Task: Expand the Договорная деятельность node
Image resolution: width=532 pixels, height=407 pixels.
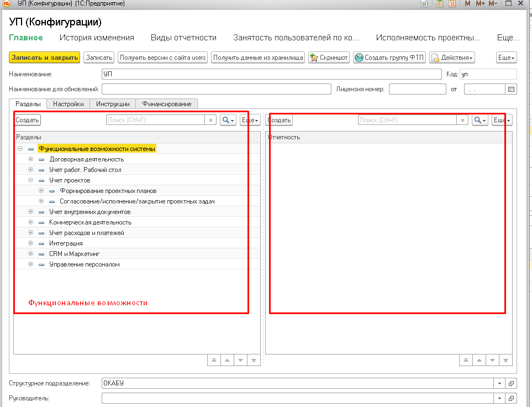Action: click(x=31, y=159)
